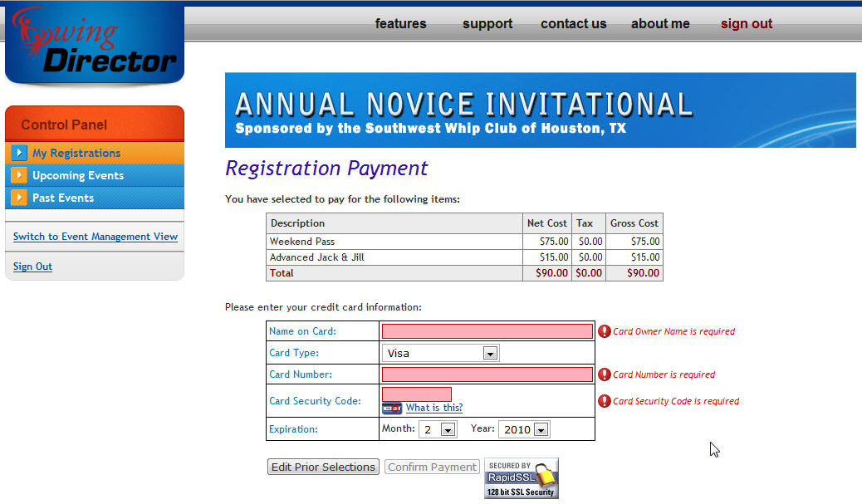Open the about me page

click(x=660, y=23)
